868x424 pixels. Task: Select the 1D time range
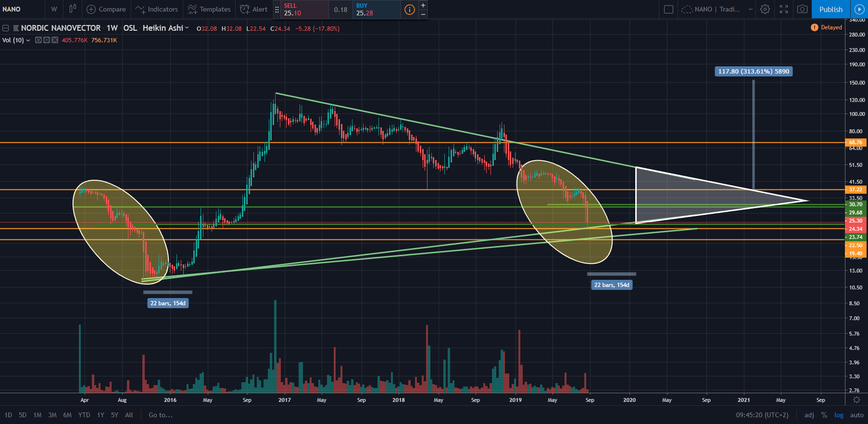point(8,415)
